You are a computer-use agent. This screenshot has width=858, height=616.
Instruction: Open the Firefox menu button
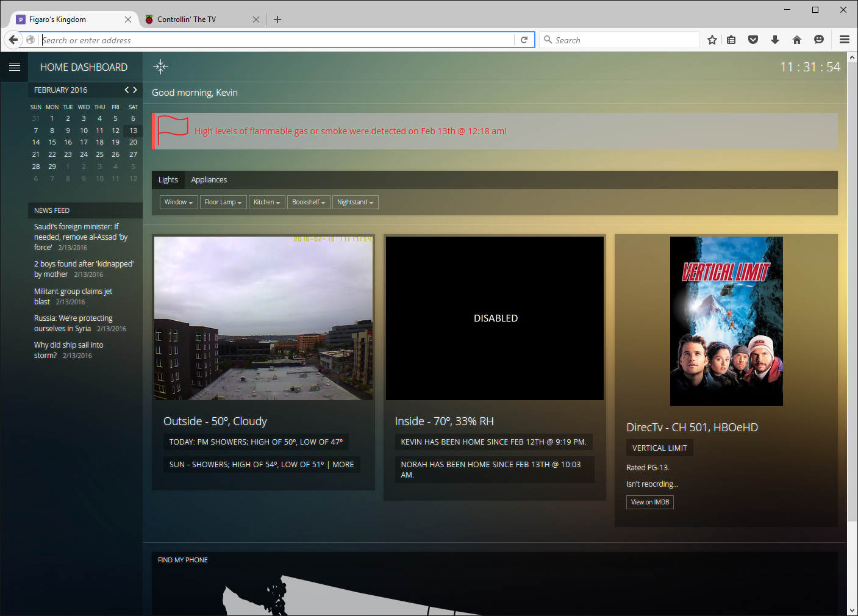point(845,40)
